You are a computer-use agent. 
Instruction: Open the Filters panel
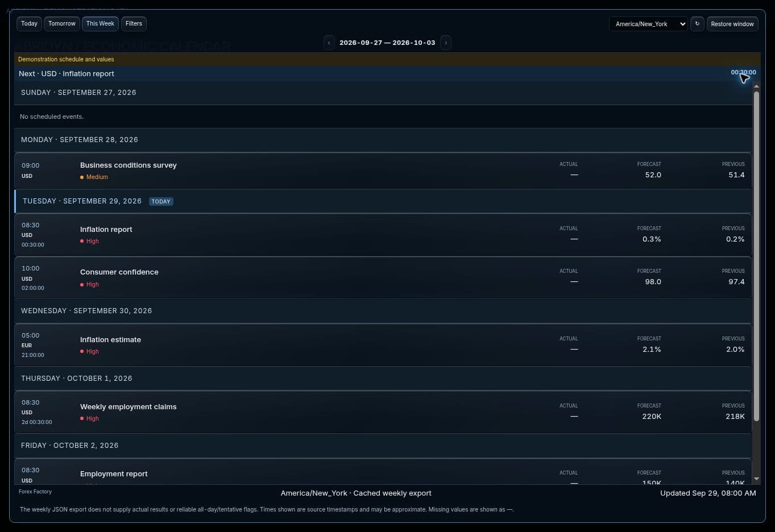click(134, 23)
